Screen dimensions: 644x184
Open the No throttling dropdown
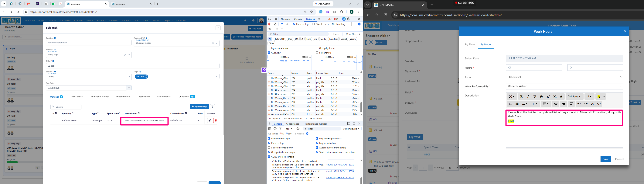point(341,24)
